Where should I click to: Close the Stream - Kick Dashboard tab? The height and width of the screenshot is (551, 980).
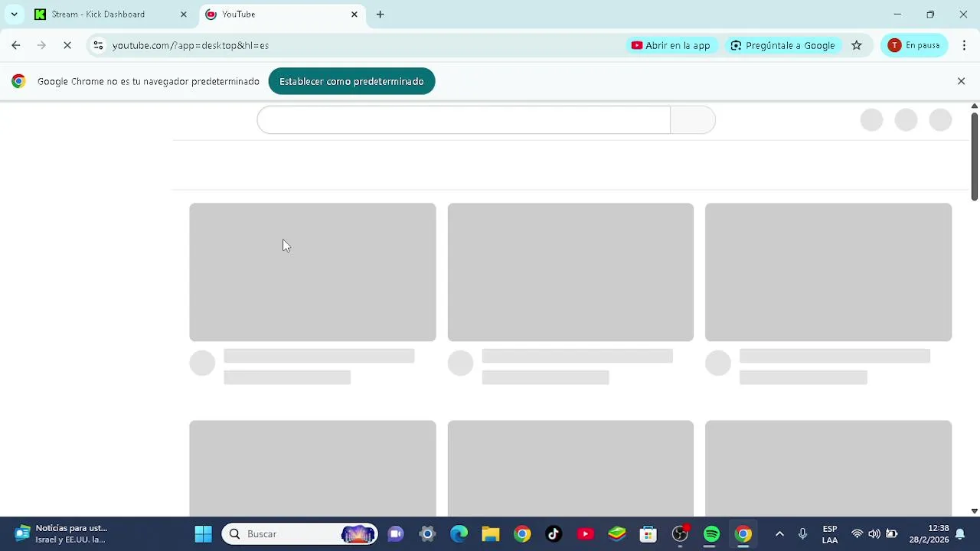coord(183,14)
